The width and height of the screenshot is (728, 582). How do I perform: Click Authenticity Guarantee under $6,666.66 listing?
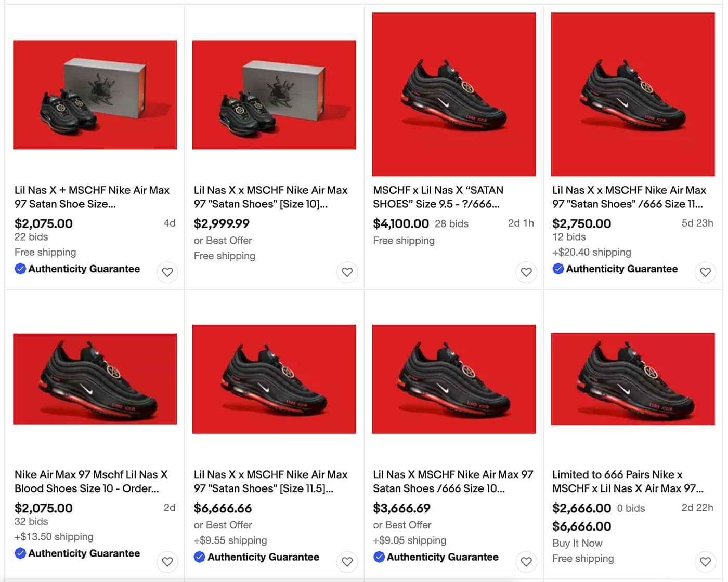(x=263, y=557)
